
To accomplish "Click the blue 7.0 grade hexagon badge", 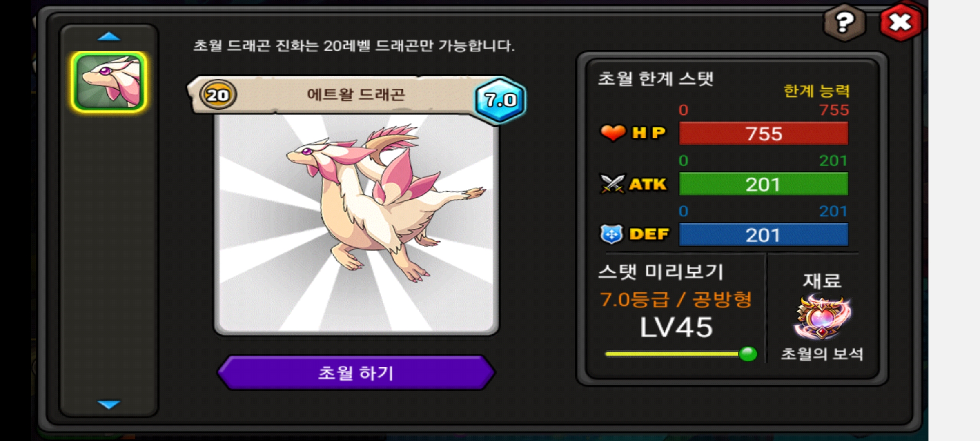I will coord(500,100).
